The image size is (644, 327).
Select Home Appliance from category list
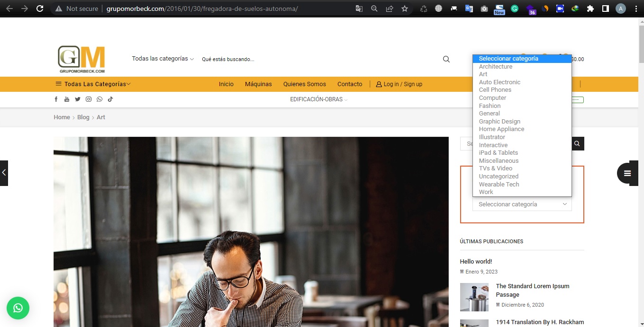[x=522, y=129]
